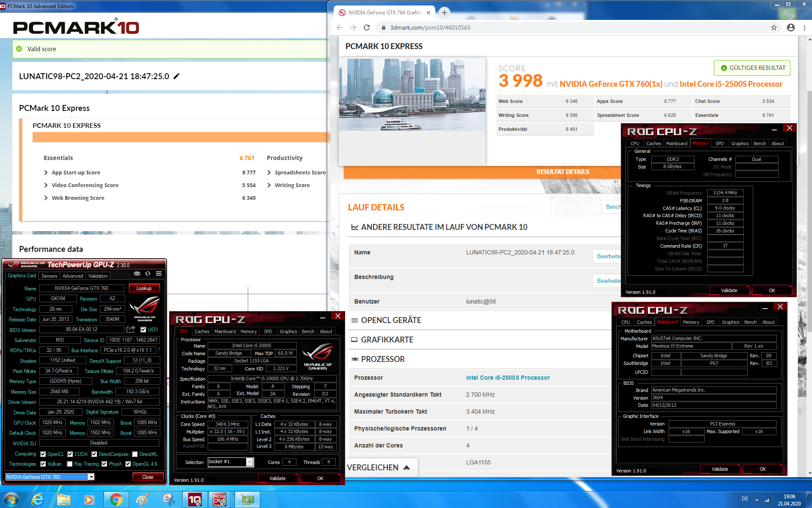Open the Chrome profile avatar

(x=790, y=28)
